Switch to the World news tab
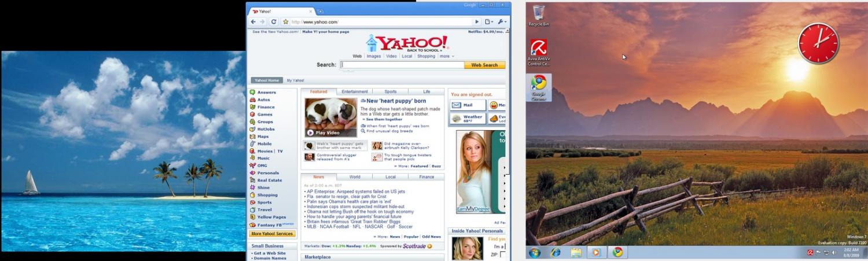This screenshot has width=868, height=261. coord(355,177)
